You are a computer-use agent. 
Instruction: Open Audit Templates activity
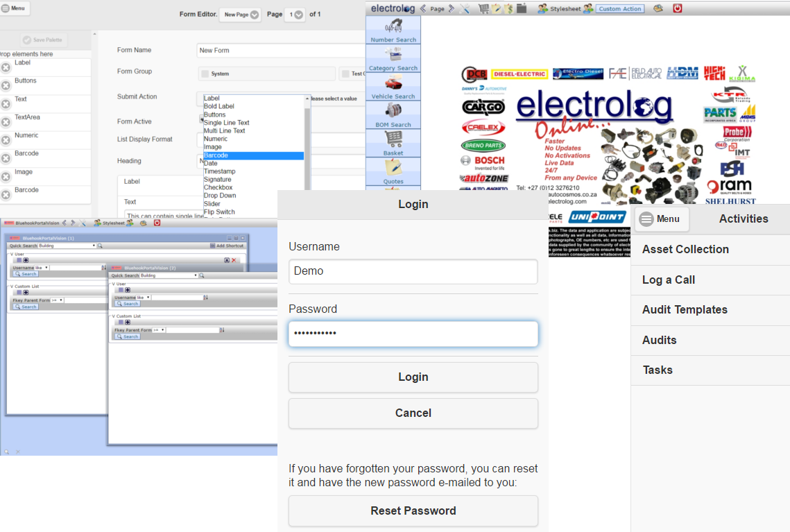click(710, 310)
